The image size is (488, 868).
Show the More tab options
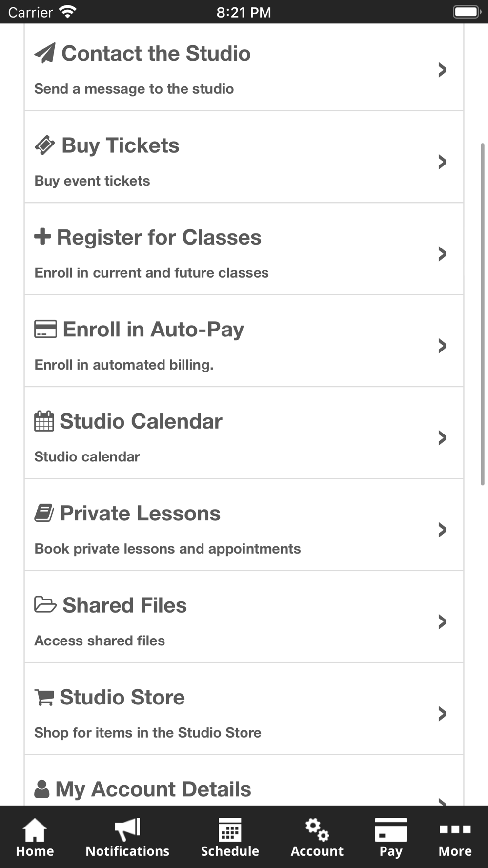point(455,837)
